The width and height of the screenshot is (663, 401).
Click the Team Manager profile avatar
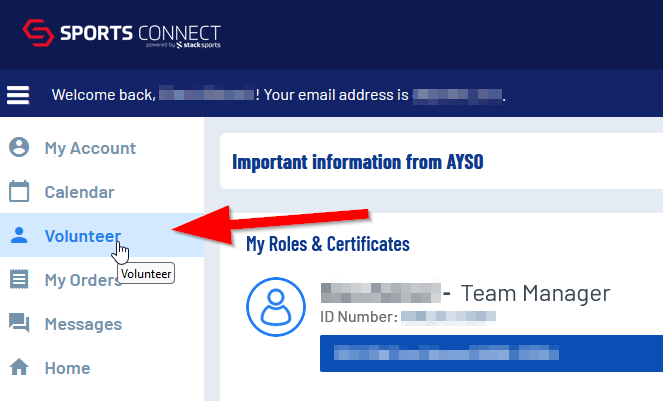click(275, 305)
